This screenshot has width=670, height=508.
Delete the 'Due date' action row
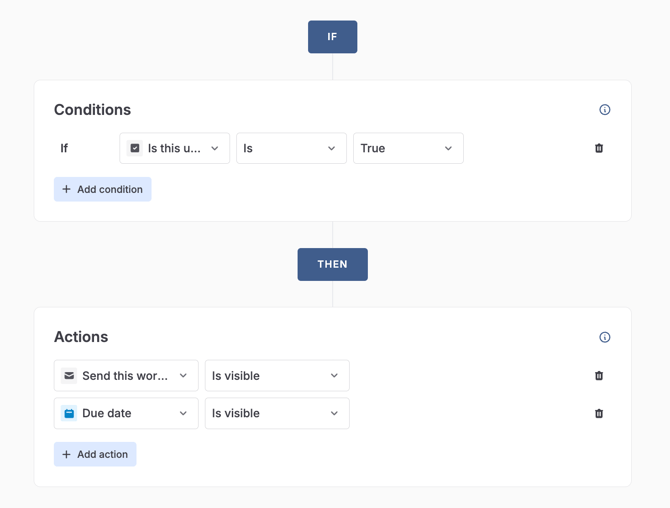coord(599,413)
